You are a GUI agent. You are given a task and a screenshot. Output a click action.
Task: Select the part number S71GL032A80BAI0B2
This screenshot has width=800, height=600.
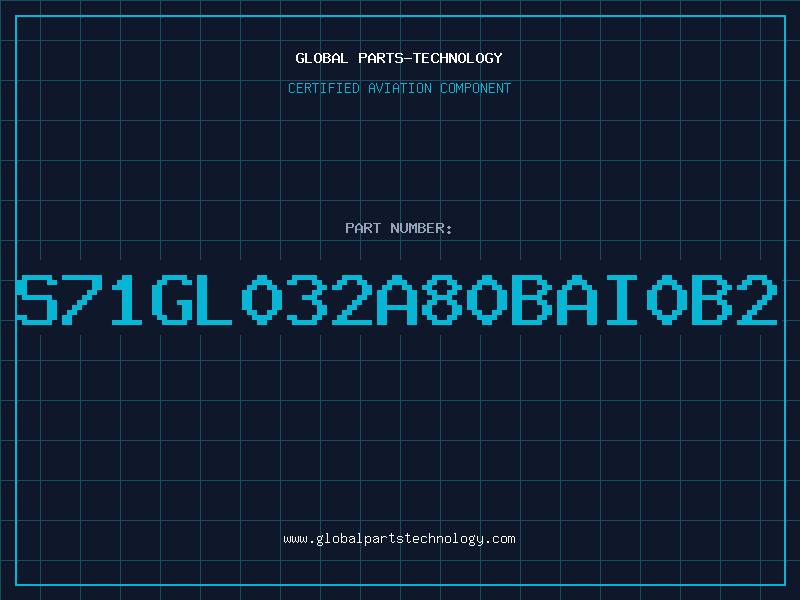click(397, 300)
